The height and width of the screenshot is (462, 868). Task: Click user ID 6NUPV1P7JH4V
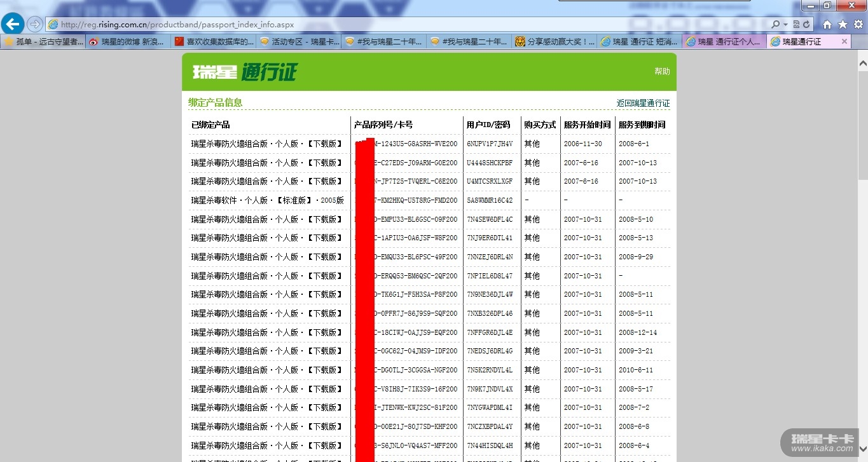pyautogui.click(x=490, y=144)
